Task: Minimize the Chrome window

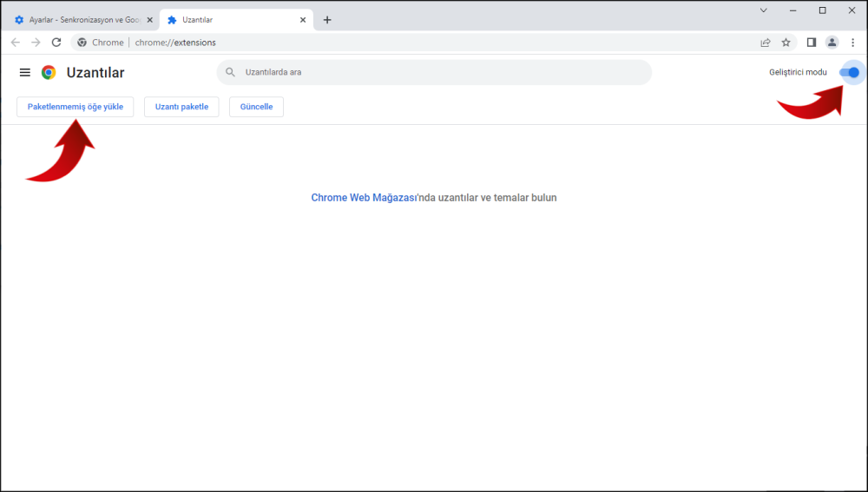Action: point(793,10)
